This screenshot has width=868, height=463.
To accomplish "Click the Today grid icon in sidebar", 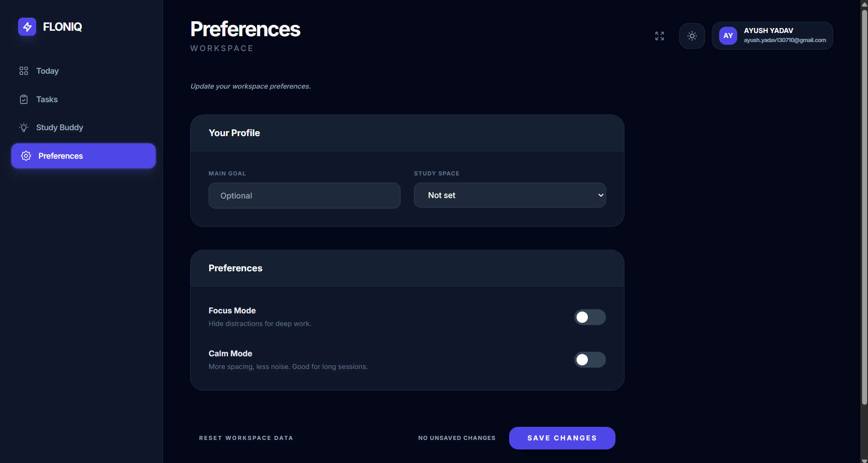I will tap(24, 71).
